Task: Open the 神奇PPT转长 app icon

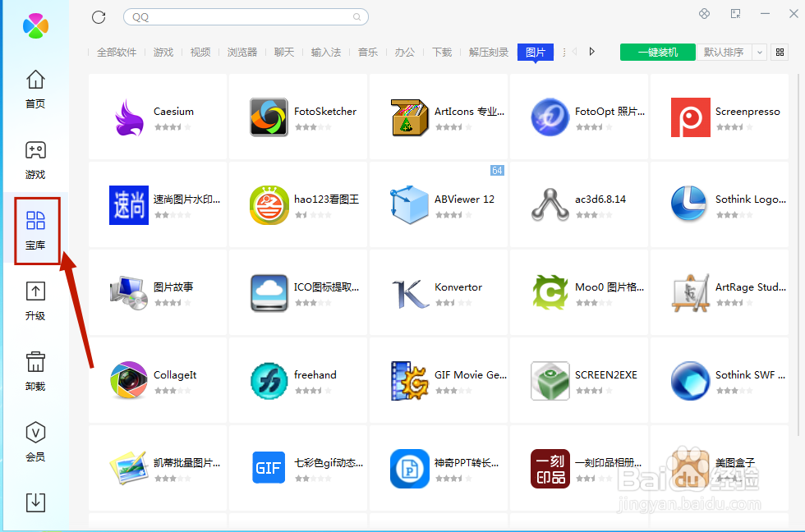Action: click(x=409, y=469)
